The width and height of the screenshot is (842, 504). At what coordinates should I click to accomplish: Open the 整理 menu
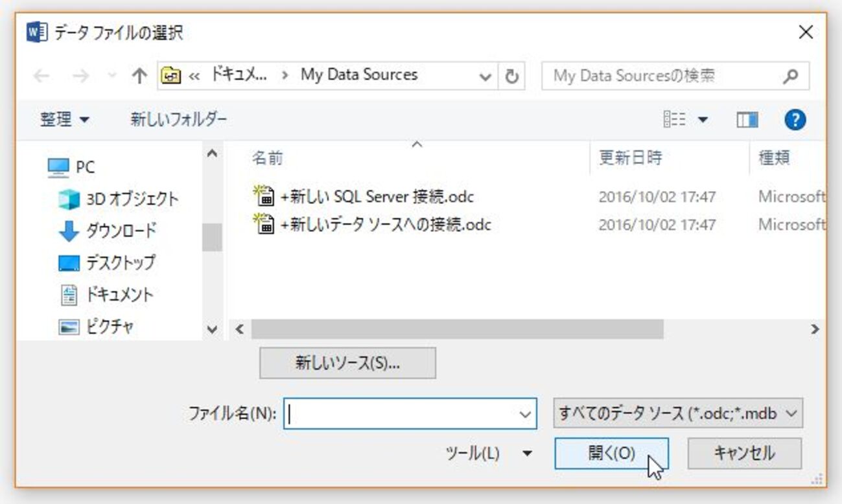(x=65, y=120)
